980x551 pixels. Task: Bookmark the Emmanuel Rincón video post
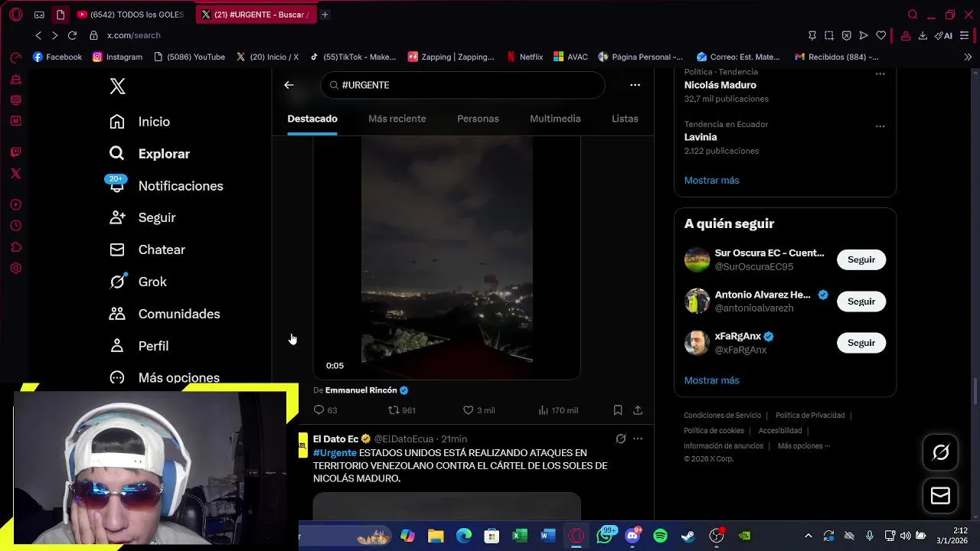tap(618, 410)
